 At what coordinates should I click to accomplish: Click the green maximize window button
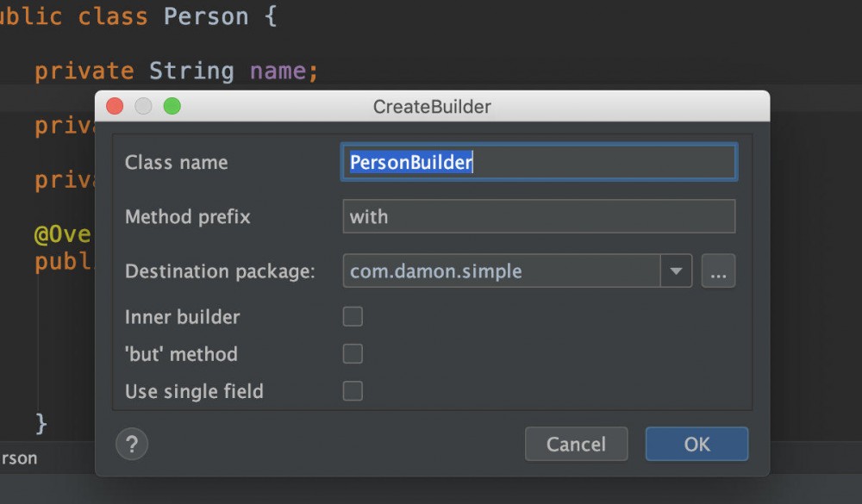pyautogui.click(x=172, y=107)
